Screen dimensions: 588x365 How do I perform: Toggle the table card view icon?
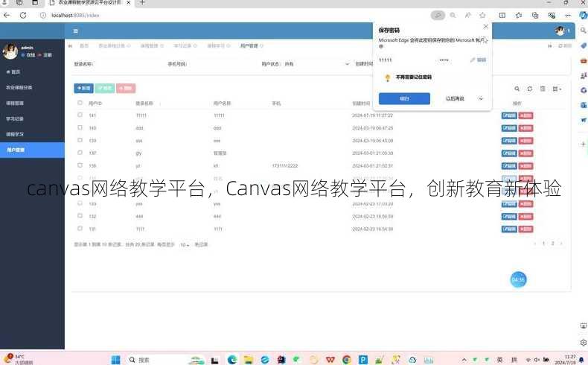tap(543, 89)
